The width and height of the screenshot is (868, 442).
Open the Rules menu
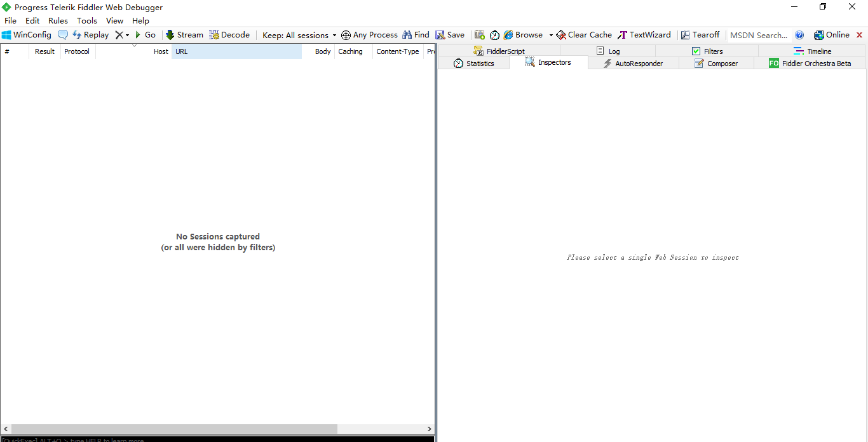(x=58, y=21)
